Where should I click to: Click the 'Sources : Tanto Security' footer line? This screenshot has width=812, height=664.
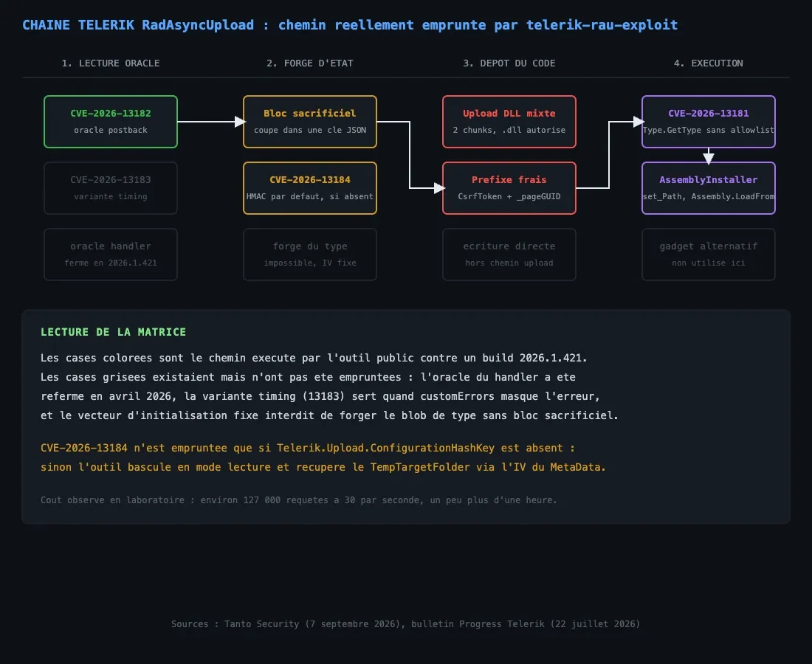click(x=405, y=623)
